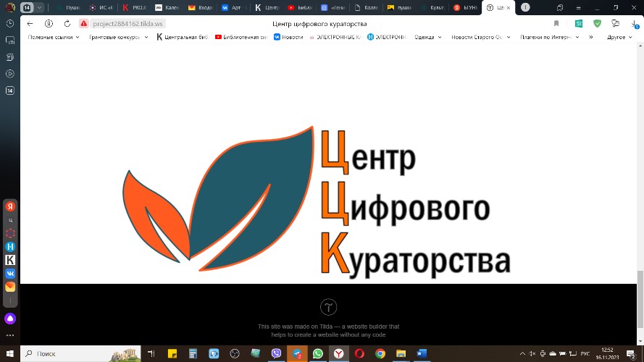Viewport: 644px width, 362px height.
Task: Show hidden system tray icons chevron
Action: 522,353
